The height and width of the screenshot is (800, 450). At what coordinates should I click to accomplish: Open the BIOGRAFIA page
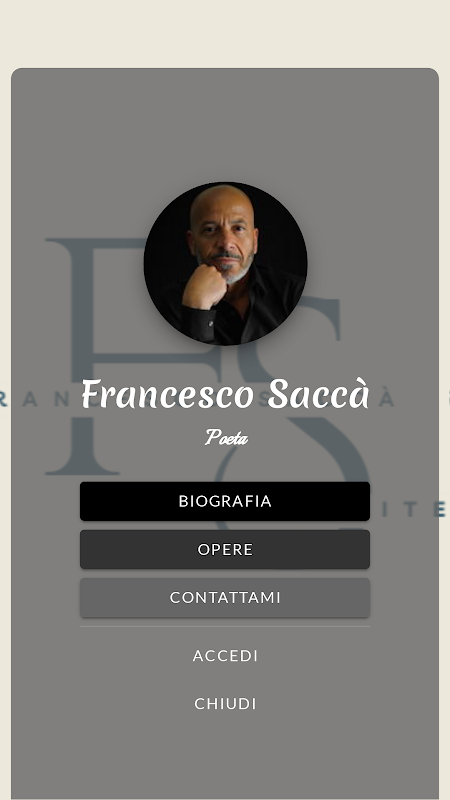(224, 501)
